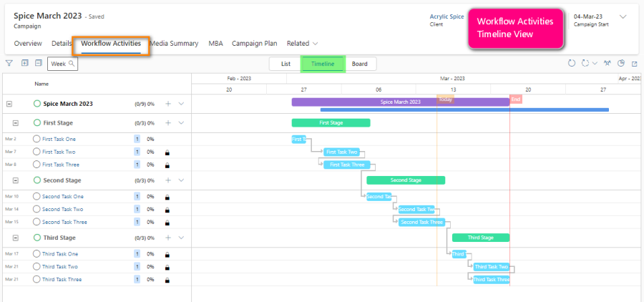
Task: Click the expand all rows icon
Action: (25, 64)
